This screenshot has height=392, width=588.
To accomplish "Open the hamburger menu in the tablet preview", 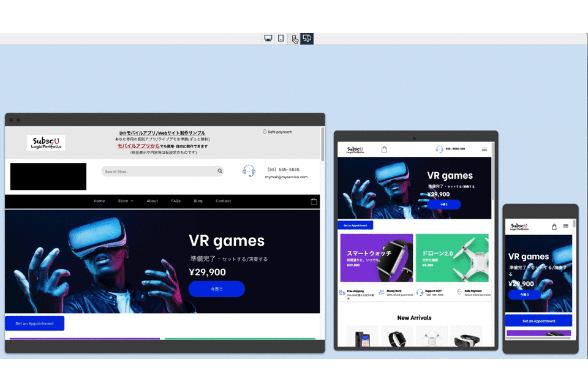I will point(484,149).
